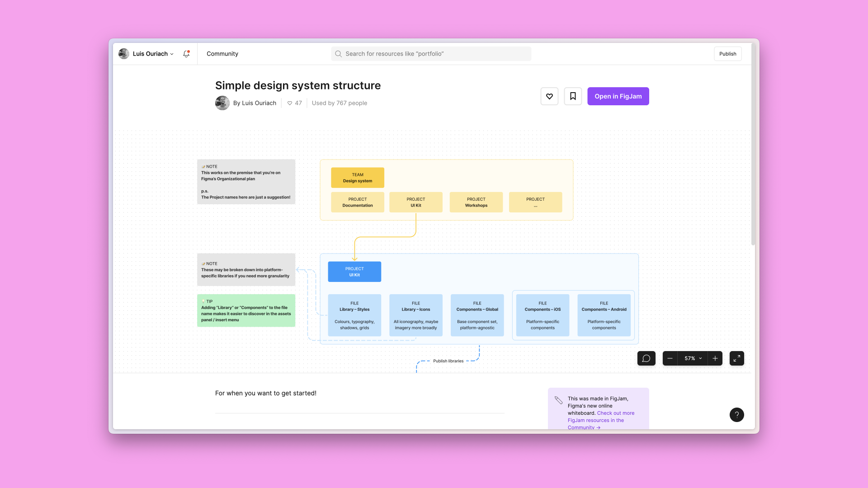
Task: Open the Luis Ouriach account dropdown
Action: coord(152,53)
